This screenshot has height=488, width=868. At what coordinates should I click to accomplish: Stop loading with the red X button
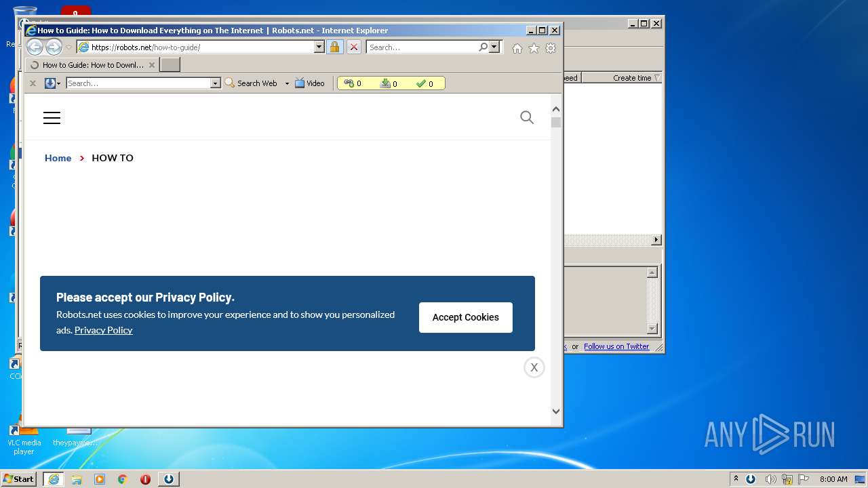354,47
